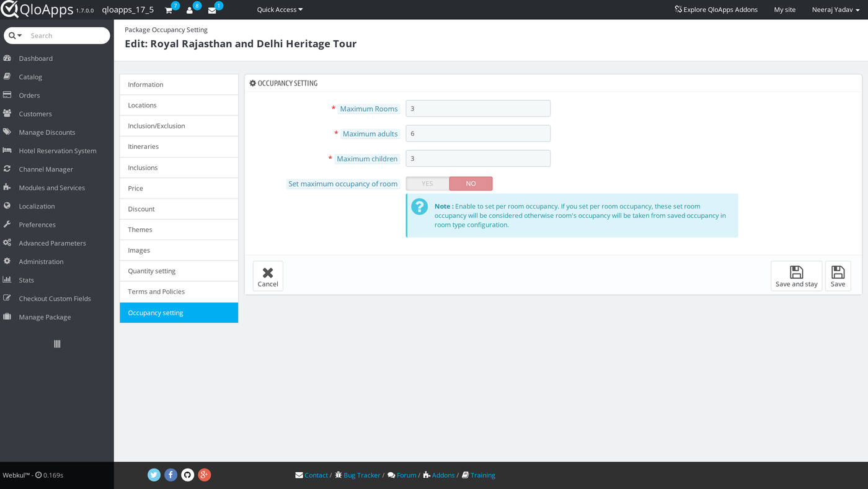Click the Maximum adults input field
This screenshot has width=868, height=489.
[478, 133]
